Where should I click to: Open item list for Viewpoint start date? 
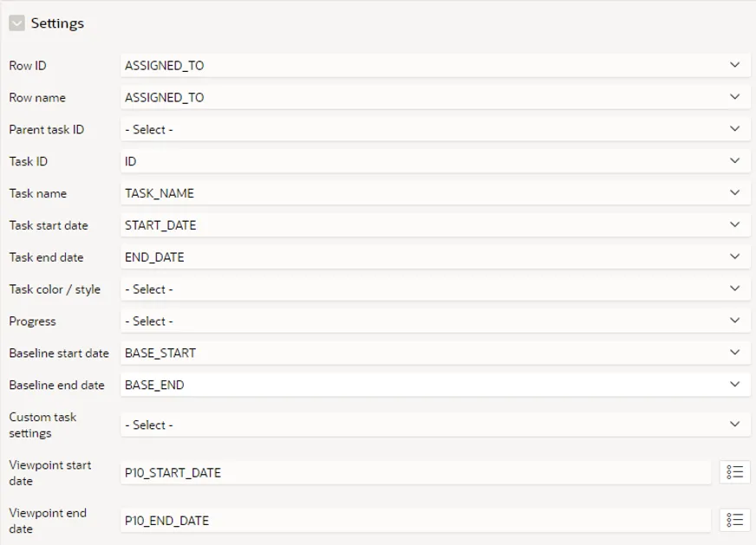coord(734,472)
